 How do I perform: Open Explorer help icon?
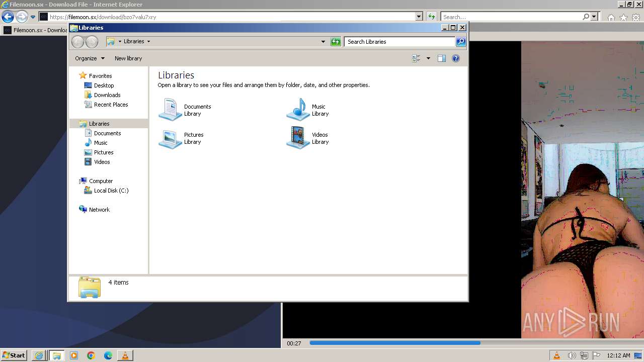(456, 58)
